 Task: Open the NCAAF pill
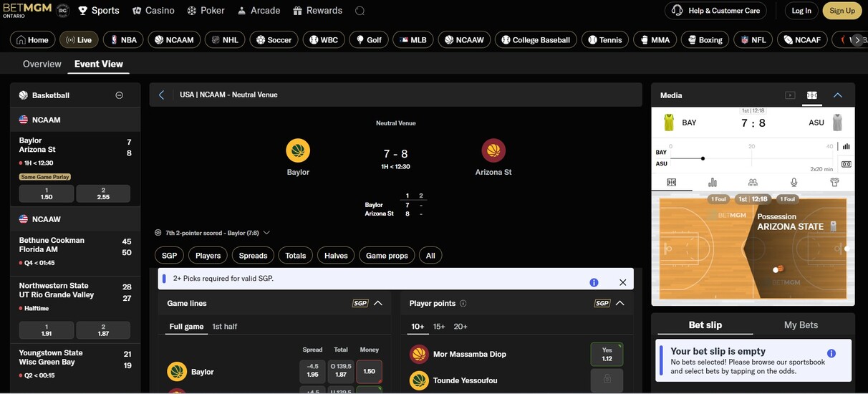tap(802, 40)
